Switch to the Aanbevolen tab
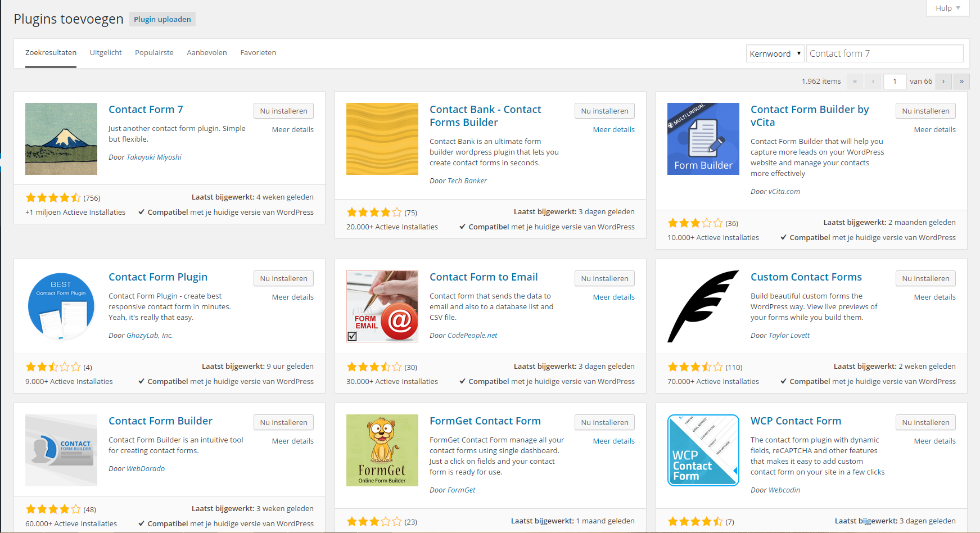Image resolution: width=980 pixels, height=533 pixels. (206, 52)
